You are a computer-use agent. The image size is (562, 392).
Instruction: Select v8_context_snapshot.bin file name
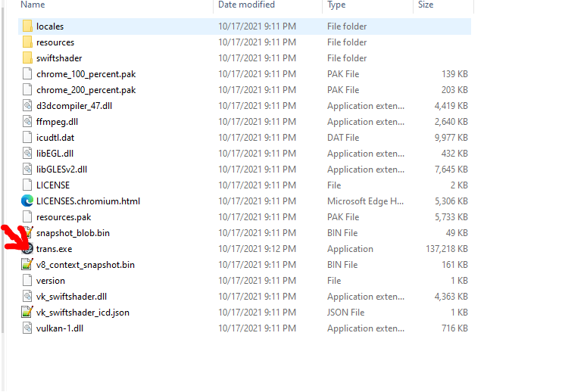point(86,265)
